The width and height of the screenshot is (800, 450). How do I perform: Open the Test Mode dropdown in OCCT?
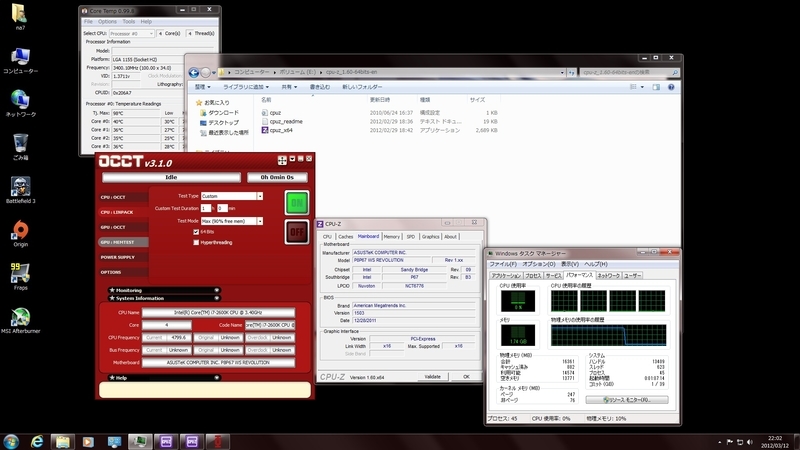pos(260,221)
